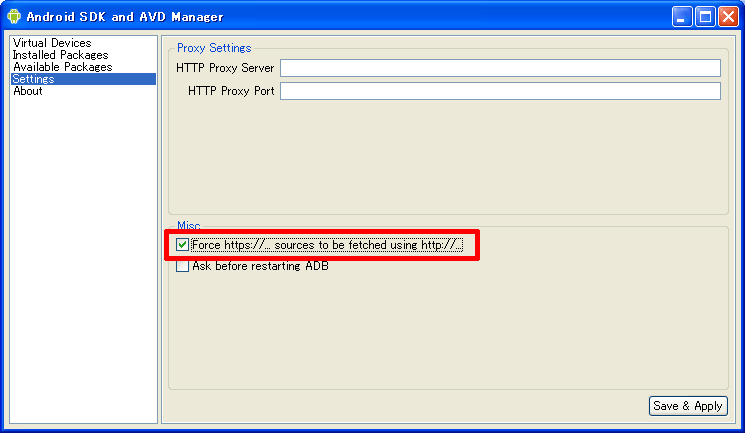Image resolution: width=745 pixels, height=433 pixels.
Task: Click the Save & Apply button
Action: point(688,406)
